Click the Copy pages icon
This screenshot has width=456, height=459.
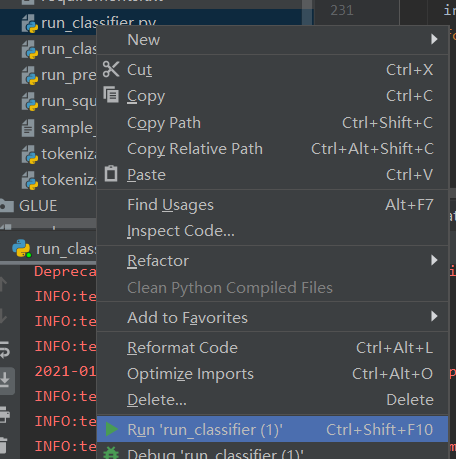click(111, 95)
